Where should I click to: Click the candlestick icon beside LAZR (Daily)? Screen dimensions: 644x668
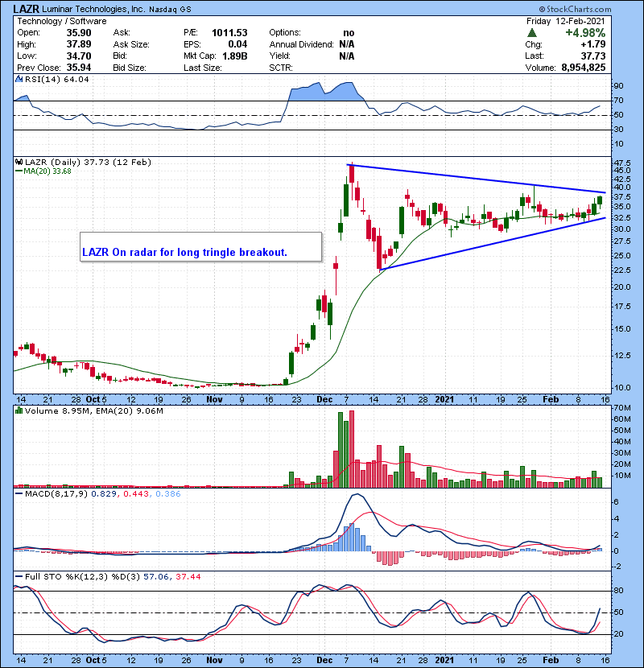(19, 162)
